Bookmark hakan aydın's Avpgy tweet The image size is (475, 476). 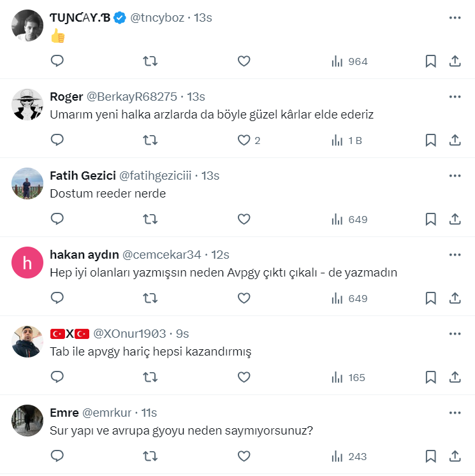pyautogui.click(x=430, y=298)
